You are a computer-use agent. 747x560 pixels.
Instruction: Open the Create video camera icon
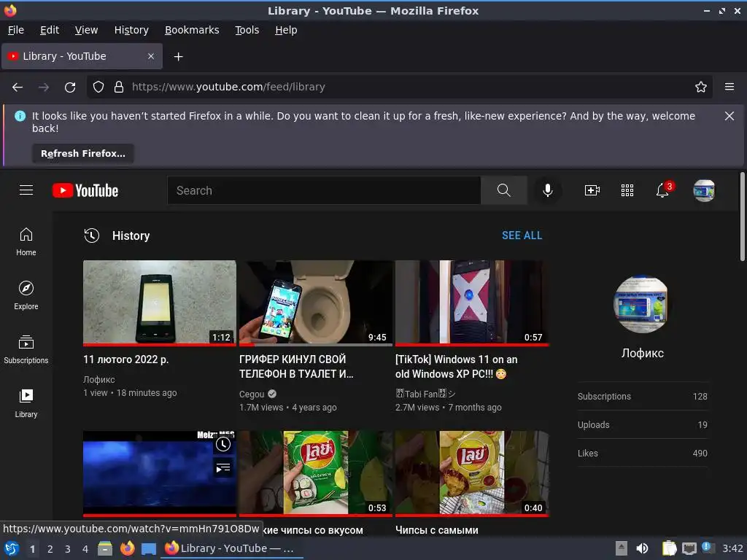592,190
